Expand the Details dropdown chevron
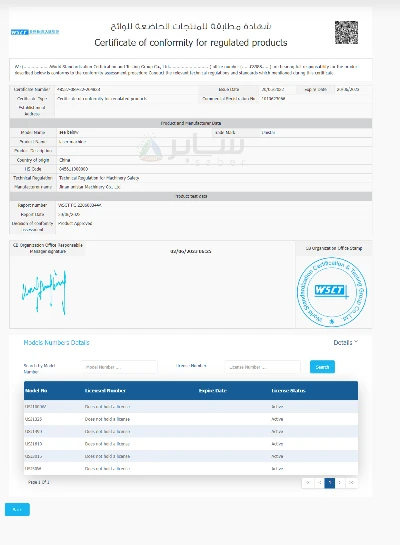400x545 pixels. [356, 342]
